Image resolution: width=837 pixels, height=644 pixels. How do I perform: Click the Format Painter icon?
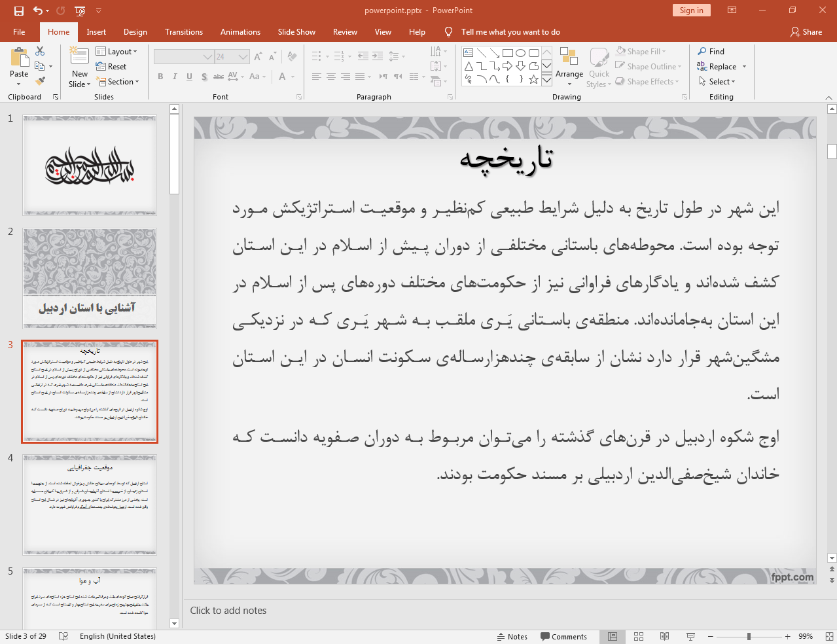coord(39,80)
